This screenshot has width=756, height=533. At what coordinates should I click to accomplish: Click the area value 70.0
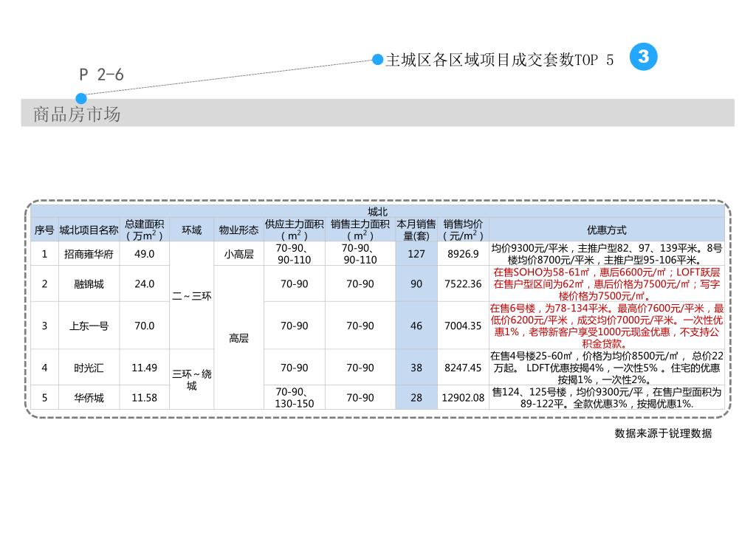pos(144,326)
